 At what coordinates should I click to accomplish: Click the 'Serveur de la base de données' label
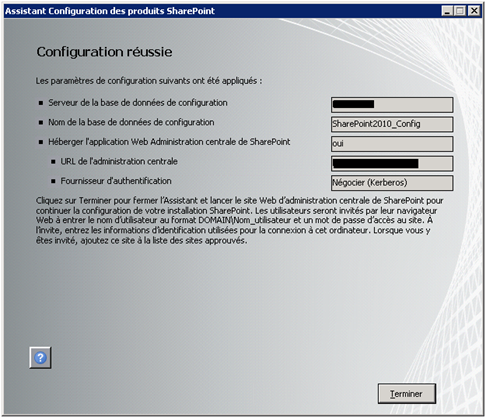[138, 103]
